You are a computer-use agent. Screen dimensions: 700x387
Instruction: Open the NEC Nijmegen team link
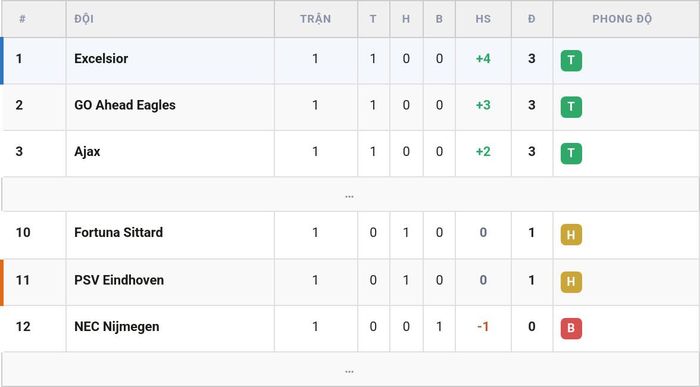pos(117,327)
